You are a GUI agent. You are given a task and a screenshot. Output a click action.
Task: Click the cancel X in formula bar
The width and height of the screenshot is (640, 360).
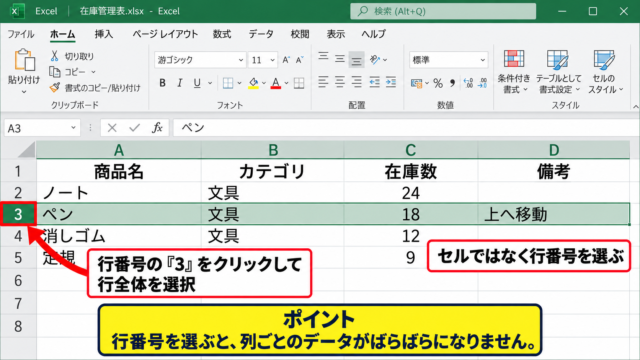[x=112, y=128]
